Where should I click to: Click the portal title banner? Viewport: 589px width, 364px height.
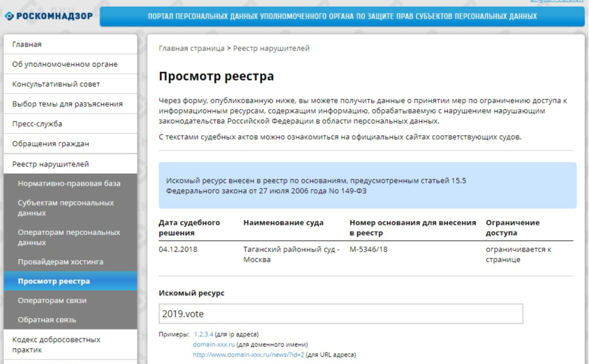(x=342, y=16)
